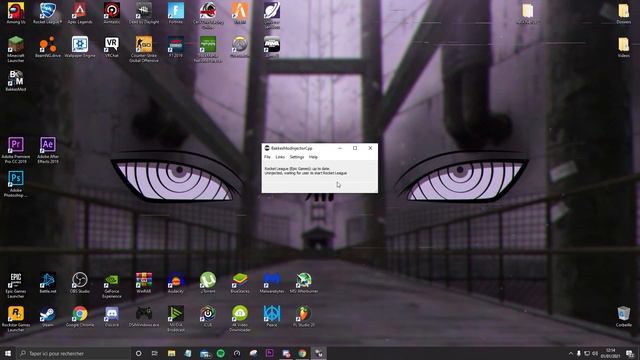640x360 pixels.
Task: Select the DS4Windows.exe desktop icon
Action: [144, 316]
